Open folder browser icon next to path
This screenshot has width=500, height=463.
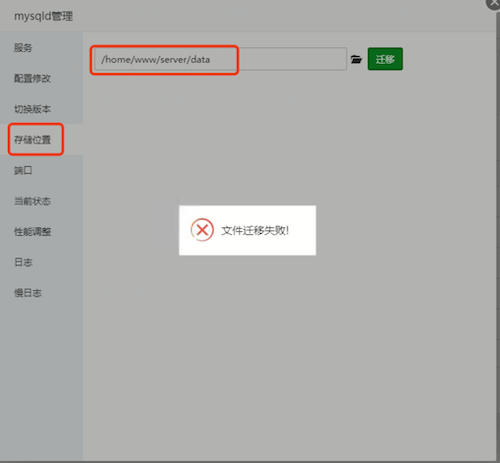tap(356, 59)
